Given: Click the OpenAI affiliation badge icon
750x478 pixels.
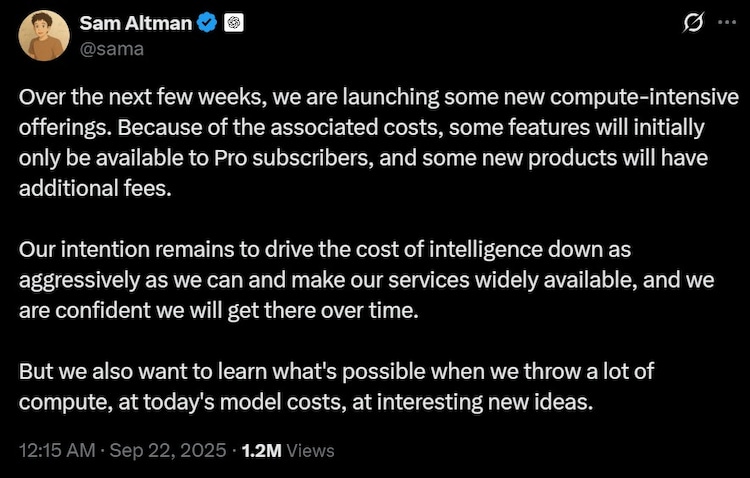Looking at the screenshot, I should [234, 22].
